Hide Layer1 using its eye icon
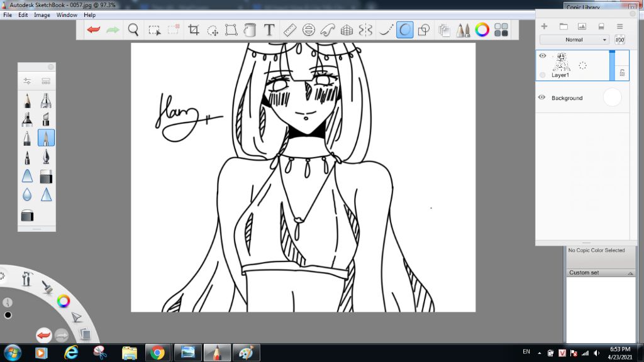 pyautogui.click(x=543, y=56)
